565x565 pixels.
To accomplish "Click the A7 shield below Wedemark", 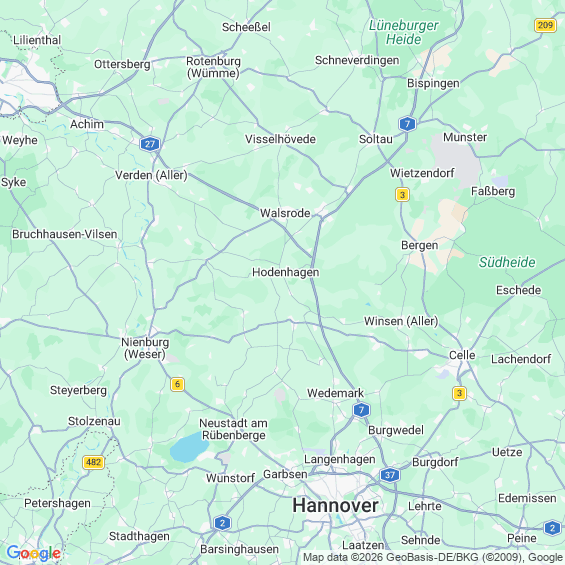I will click(361, 410).
